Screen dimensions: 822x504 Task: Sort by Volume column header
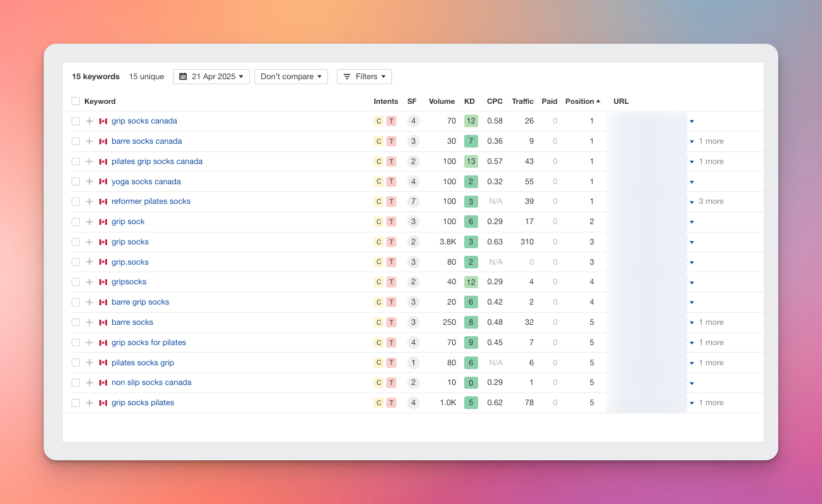441,101
